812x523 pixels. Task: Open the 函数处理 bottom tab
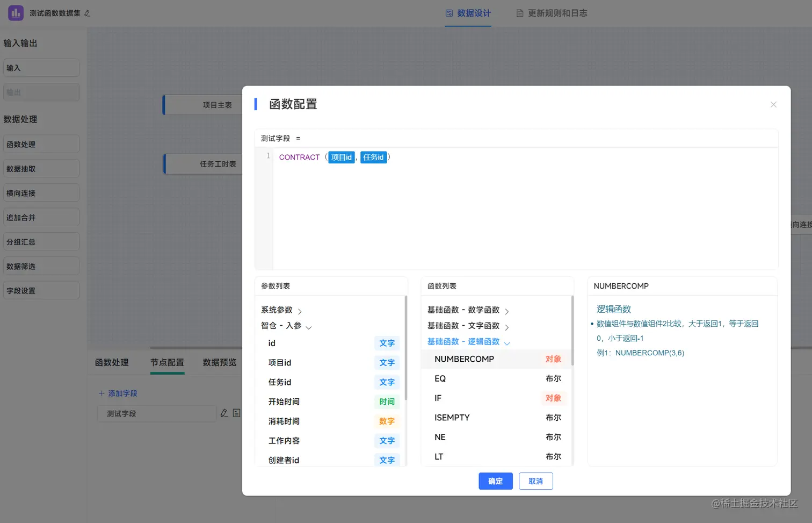(112, 362)
